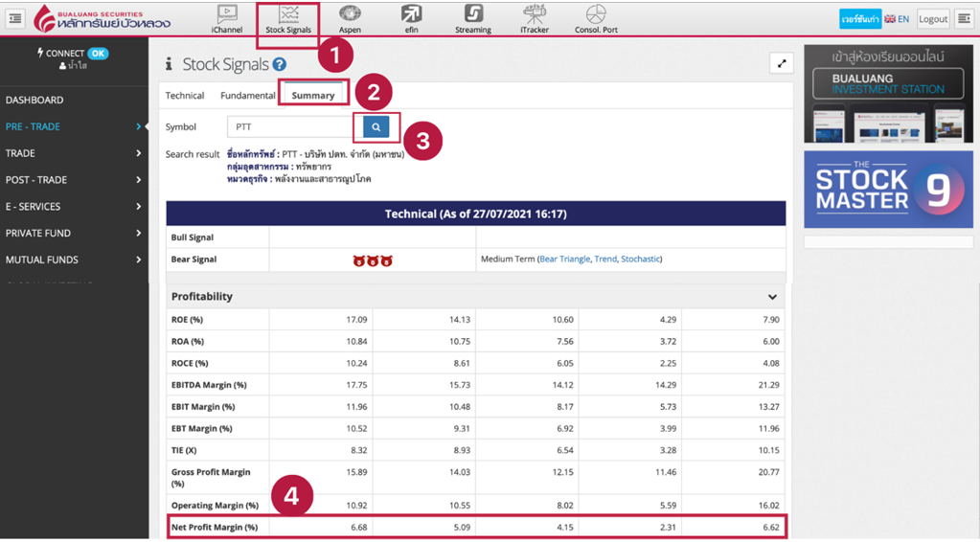Click the Logout button
This screenshot has height=542, width=980.
tap(932, 18)
